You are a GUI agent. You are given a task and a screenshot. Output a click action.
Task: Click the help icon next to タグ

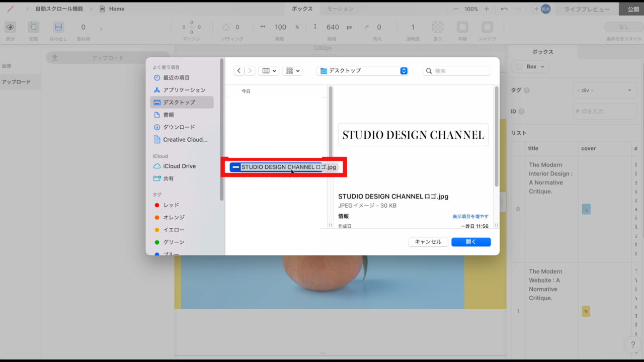(527, 90)
